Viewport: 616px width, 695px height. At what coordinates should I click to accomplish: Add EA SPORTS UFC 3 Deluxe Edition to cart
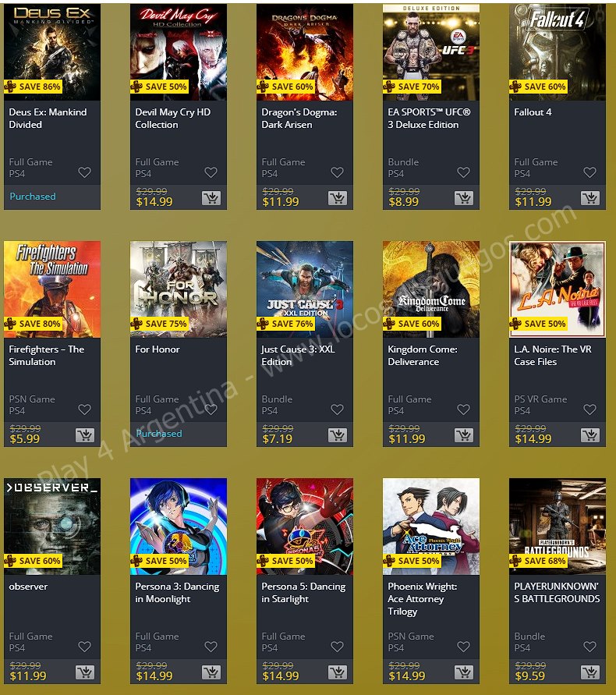coord(463,198)
